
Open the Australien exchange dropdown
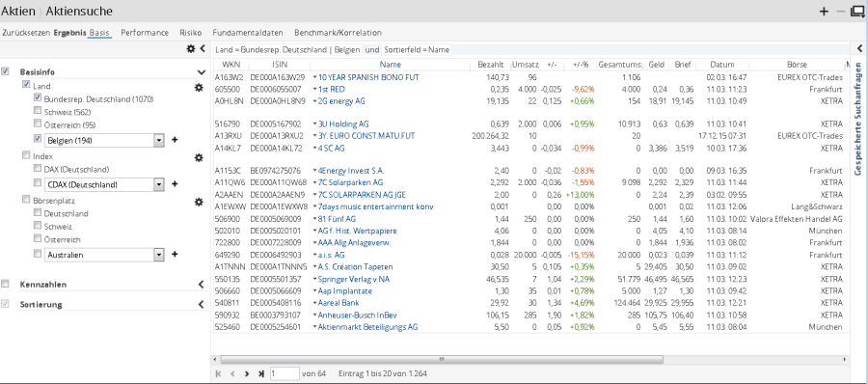159,255
